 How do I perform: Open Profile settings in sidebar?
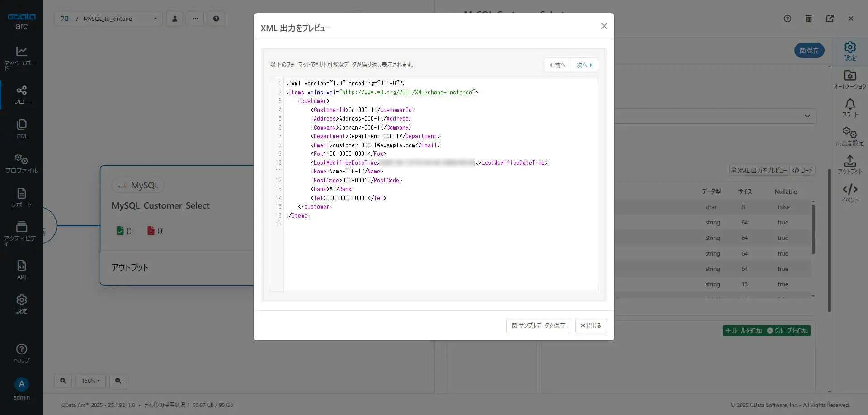tap(21, 163)
